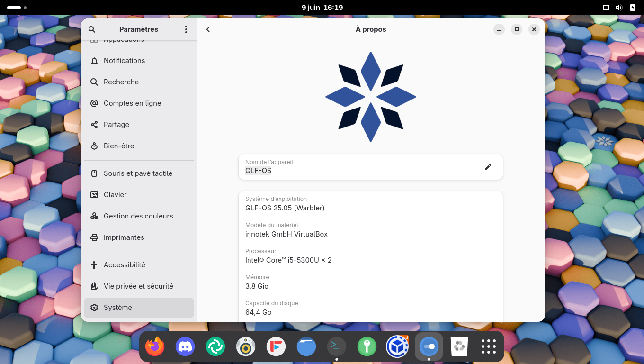Viewport: 644px width, 364px height.
Task: Select Système in the sidebar
Action: (139, 308)
